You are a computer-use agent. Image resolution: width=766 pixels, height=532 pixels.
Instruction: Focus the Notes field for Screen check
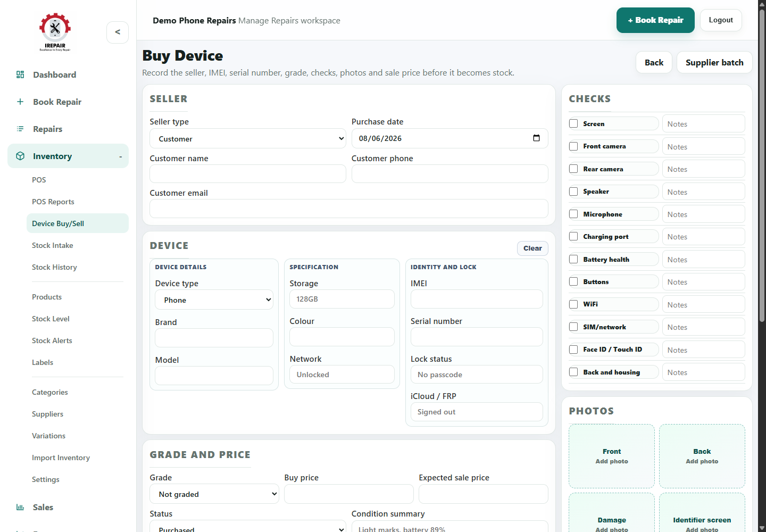704,123
